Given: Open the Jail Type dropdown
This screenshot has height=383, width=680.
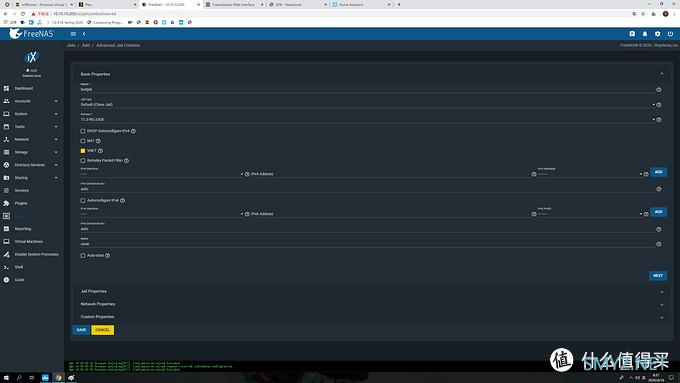Looking at the screenshot, I should 367,105.
